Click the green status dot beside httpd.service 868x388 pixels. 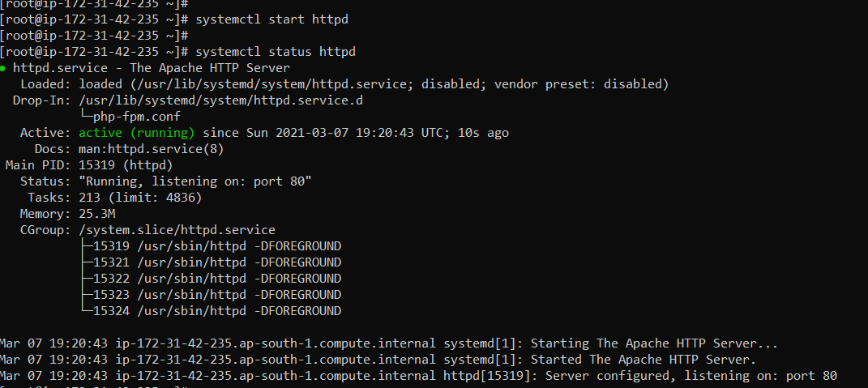tap(3, 69)
